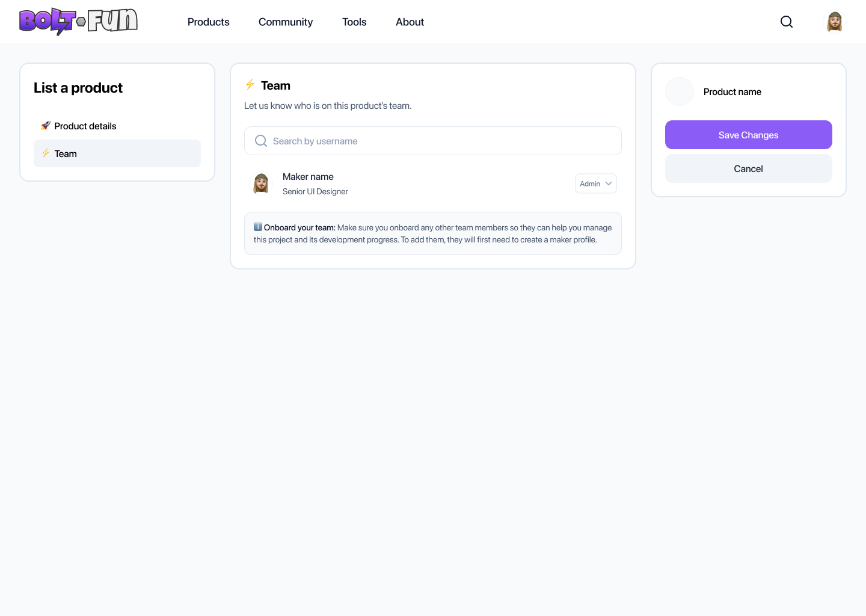866x616 pixels.
Task: Select Product details in the sidebar
Action: coord(85,126)
